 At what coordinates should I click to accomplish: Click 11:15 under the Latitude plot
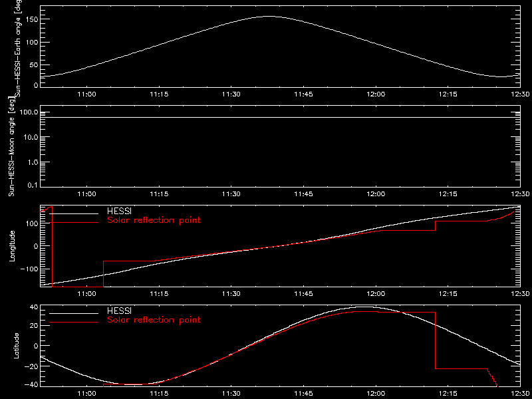[159, 394]
